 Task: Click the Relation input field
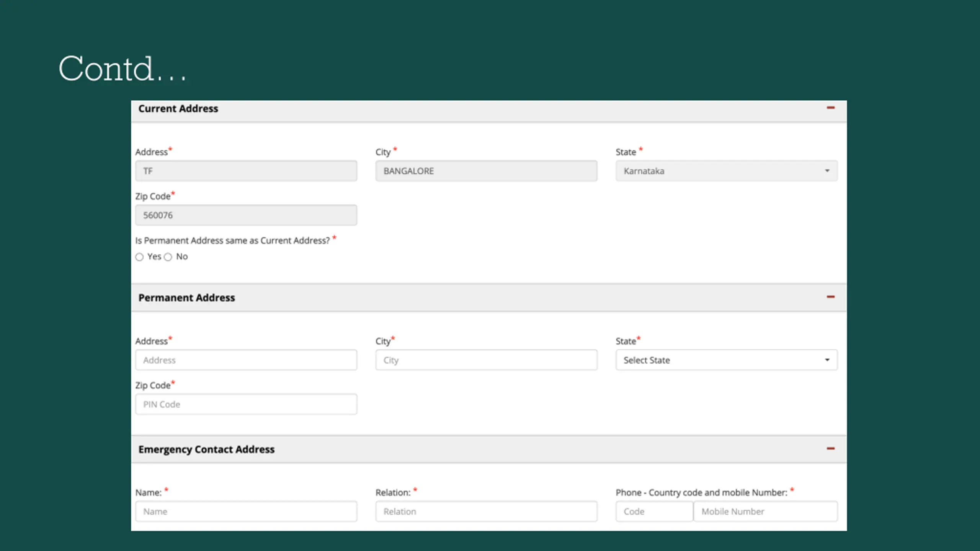tap(486, 511)
